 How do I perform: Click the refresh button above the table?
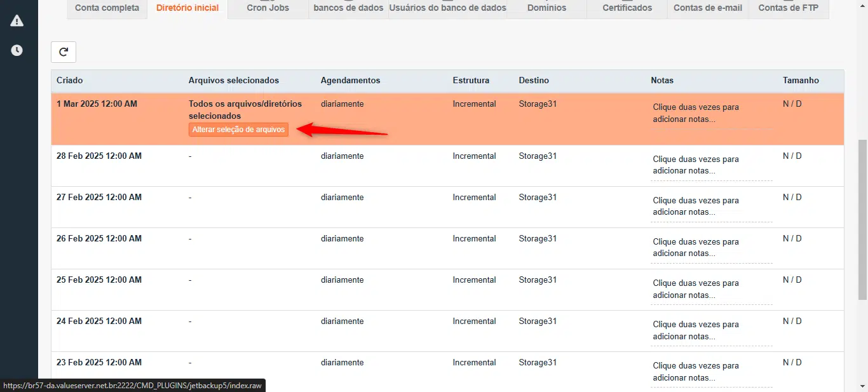click(x=64, y=52)
